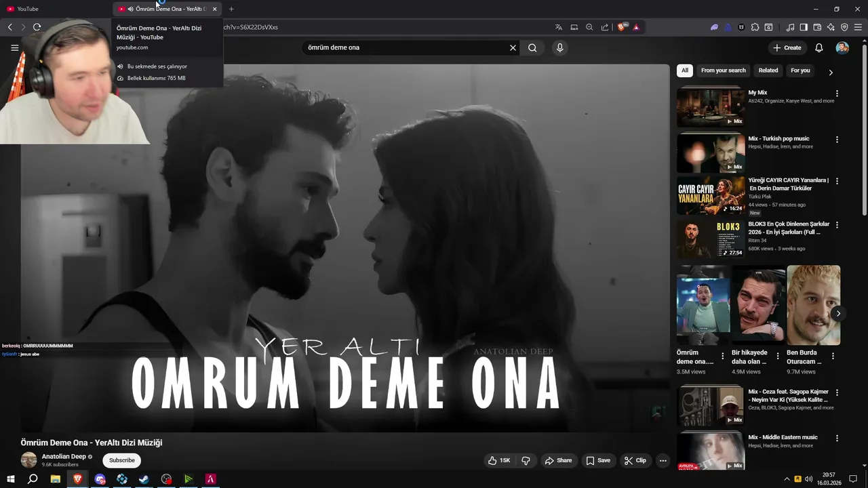Click the Windows Start button
The height and width of the screenshot is (488, 868).
(10, 479)
